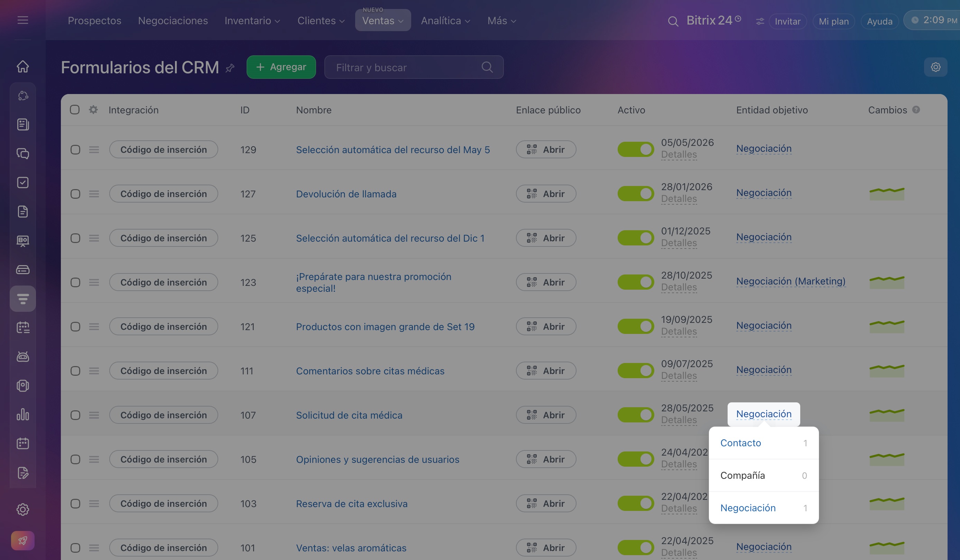Check the box for form 129
Screen dimensions: 960x560
tap(75, 150)
